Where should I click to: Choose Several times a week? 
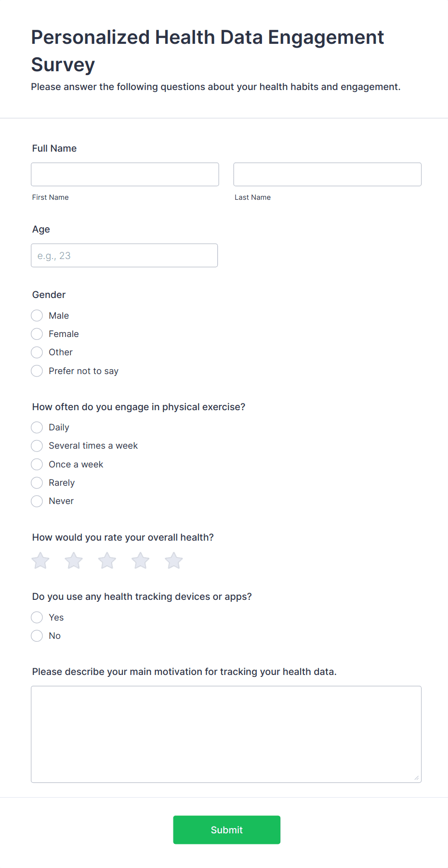tap(37, 446)
